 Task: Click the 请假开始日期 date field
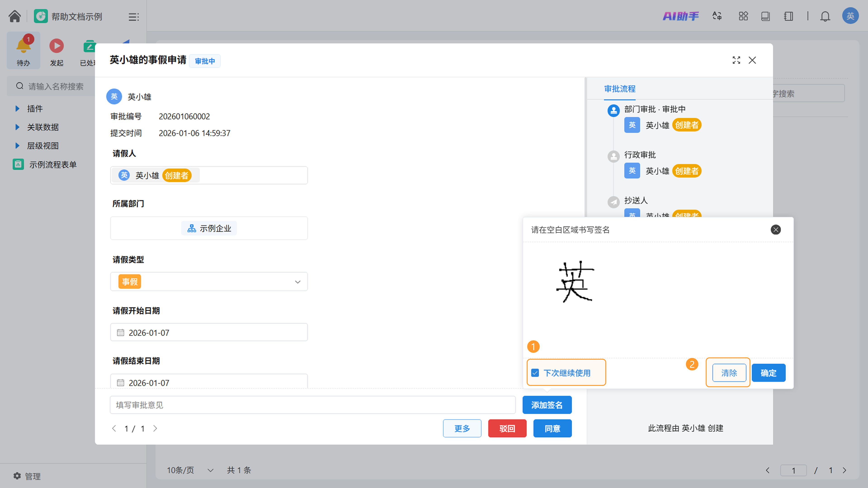click(x=209, y=332)
